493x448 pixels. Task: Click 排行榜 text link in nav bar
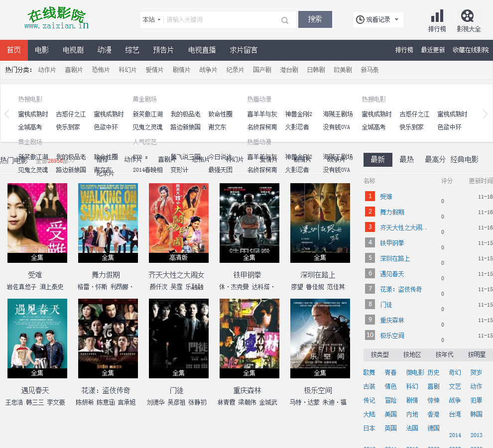404,50
